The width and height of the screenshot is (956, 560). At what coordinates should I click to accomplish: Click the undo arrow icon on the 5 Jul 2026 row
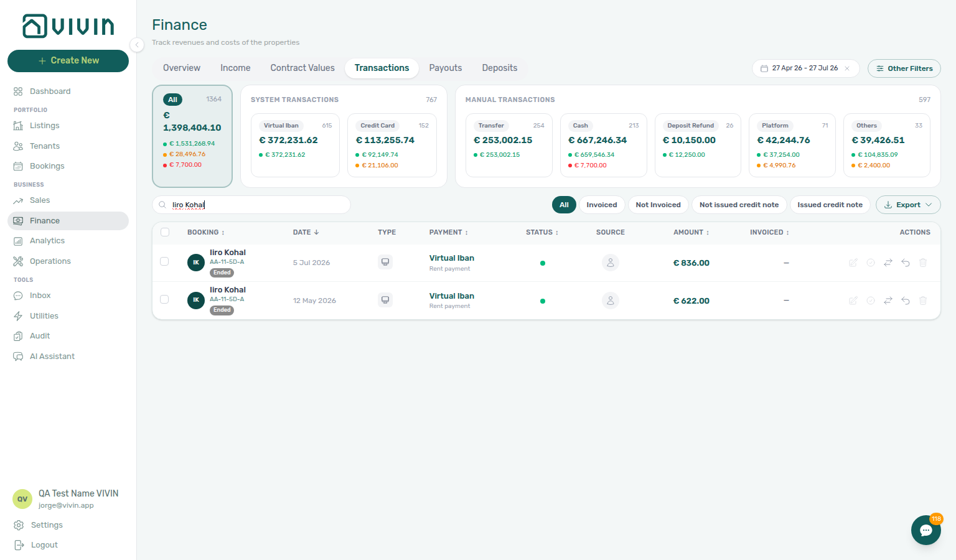[x=906, y=263]
